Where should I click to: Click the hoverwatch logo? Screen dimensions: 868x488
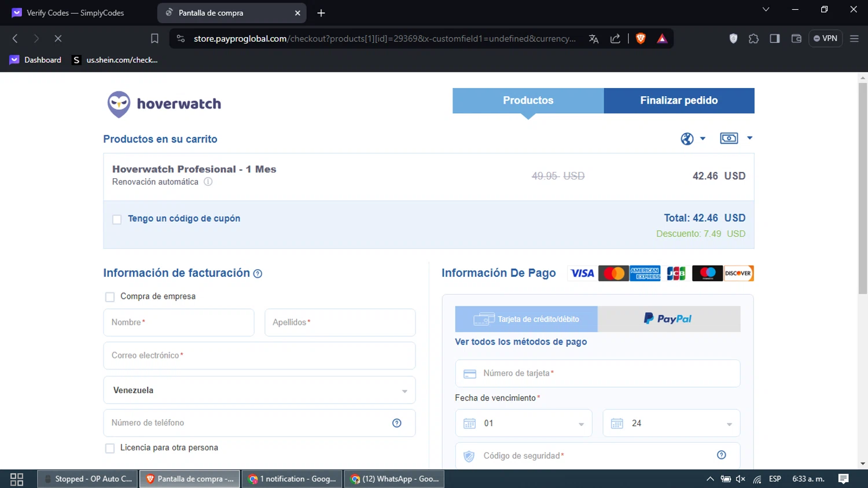point(164,104)
